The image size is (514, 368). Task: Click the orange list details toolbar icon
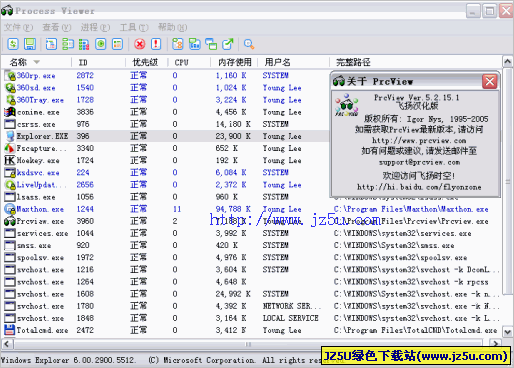(117, 44)
